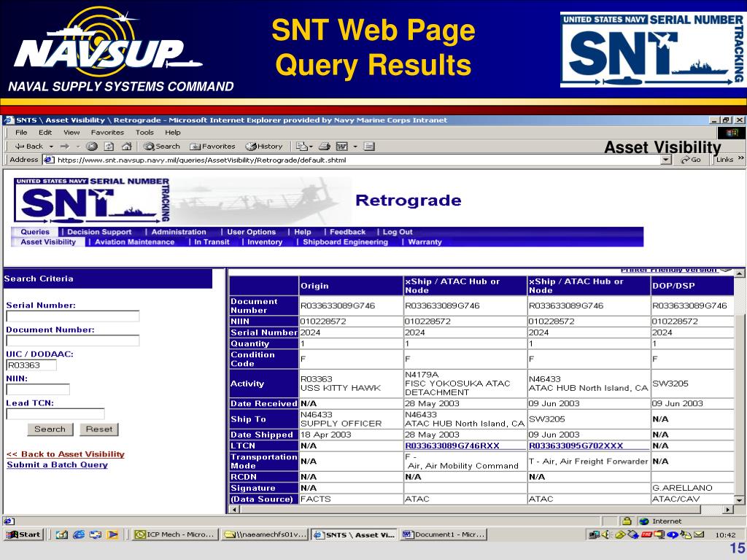Click the volume speaker tray icon
The width and height of the screenshot is (747, 560).
[x=606, y=534]
